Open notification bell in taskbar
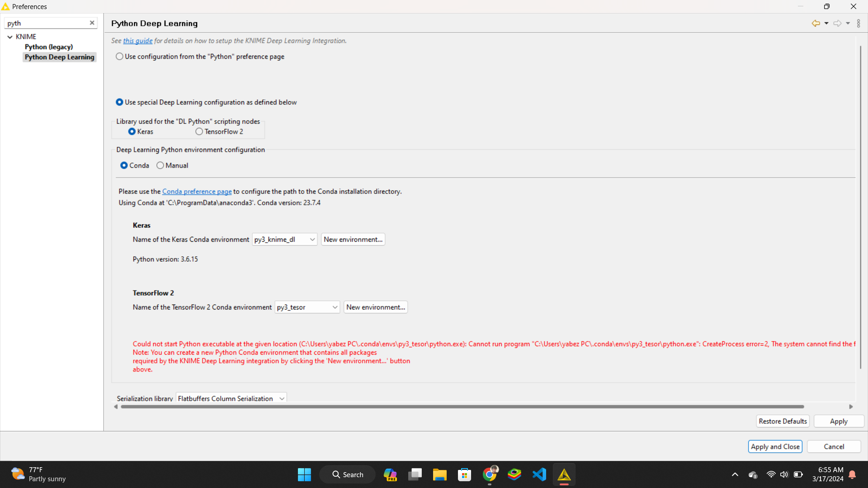 pos(852,474)
